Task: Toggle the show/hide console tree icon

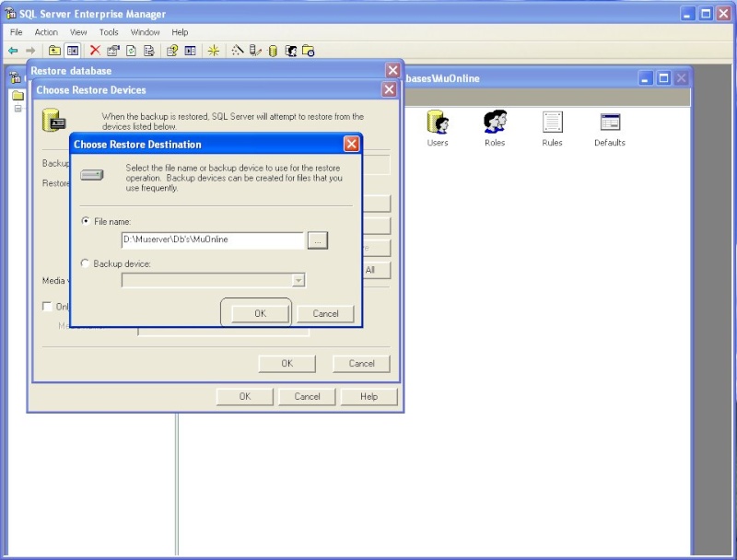Action: [x=73, y=51]
